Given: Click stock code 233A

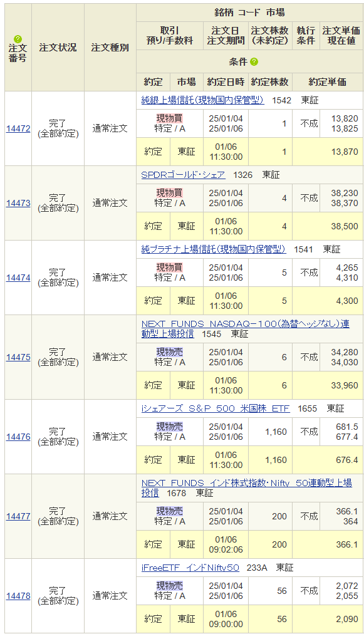Looking at the screenshot, I should pos(257,568).
